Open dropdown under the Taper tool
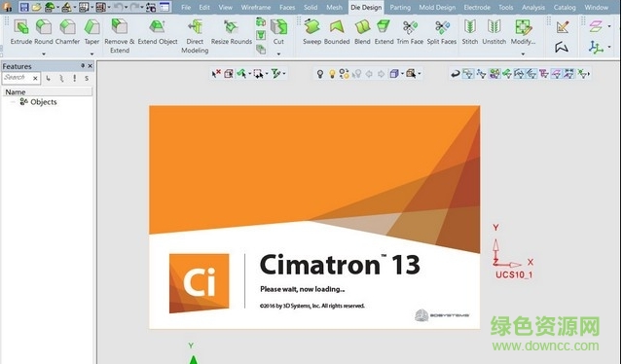 pyautogui.click(x=91, y=54)
